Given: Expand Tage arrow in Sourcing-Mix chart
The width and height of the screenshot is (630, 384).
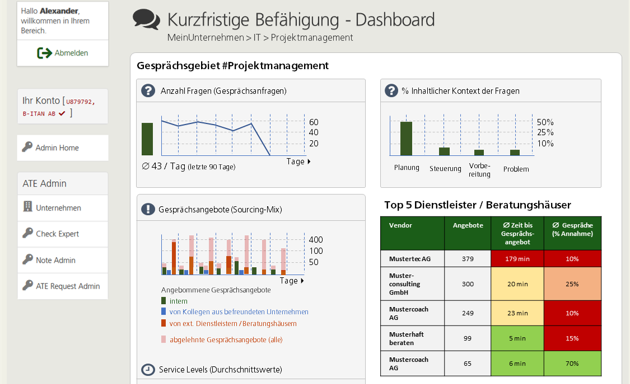Looking at the screenshot, I should (302, 281).
